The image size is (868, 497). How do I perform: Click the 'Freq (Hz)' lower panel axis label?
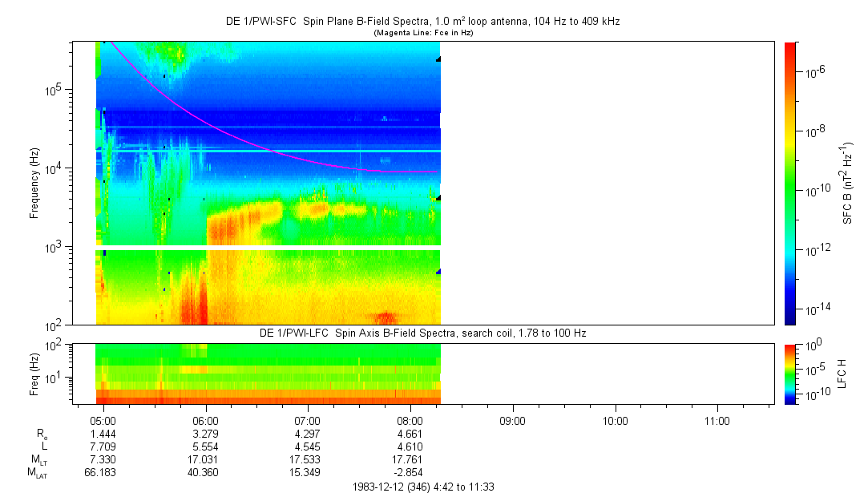[34, 374]
